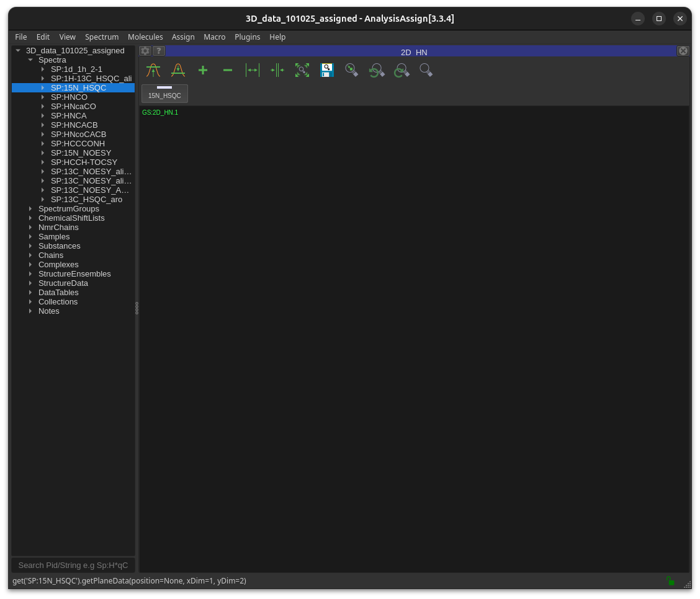The image size is (700, 599).
Task: Click the Search Pid/String input field
Action: pyautogui.click(x=73, y=565)
